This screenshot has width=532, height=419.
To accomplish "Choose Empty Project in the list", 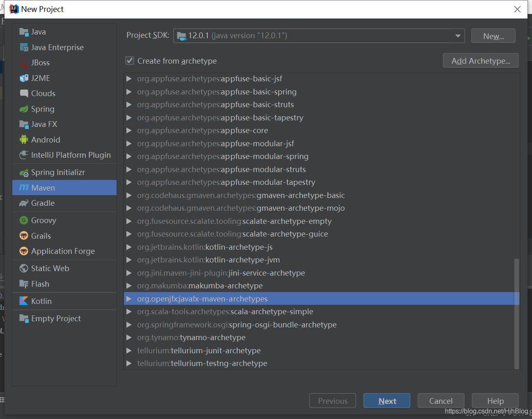I will click(x=64, y=318).
